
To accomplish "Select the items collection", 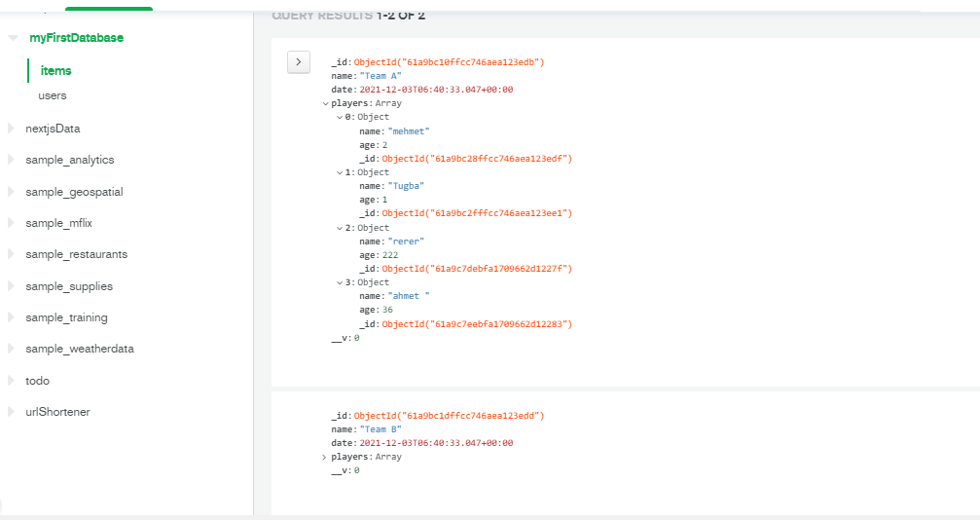I will (x=56, y=71).
